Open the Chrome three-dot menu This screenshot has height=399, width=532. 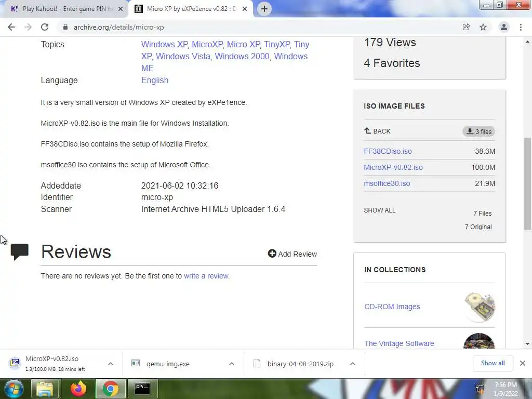click(521, 27)
